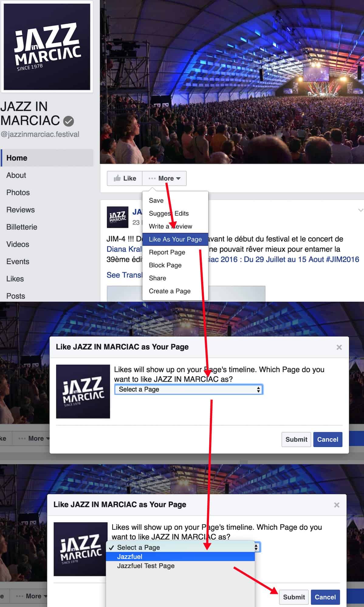The image size is (364, 607).
Task: Select Like As Your Page
Action: tap(175, 239)
